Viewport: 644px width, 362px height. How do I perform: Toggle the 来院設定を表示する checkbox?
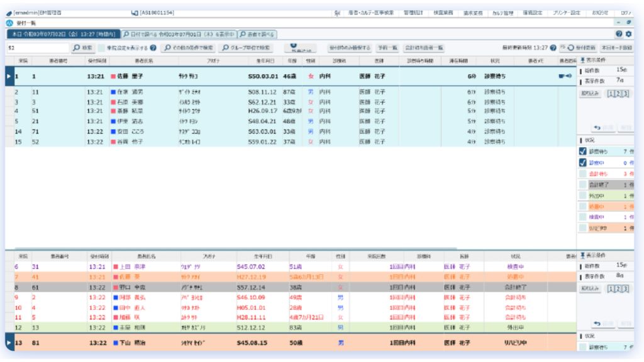(x=101, y=48)
